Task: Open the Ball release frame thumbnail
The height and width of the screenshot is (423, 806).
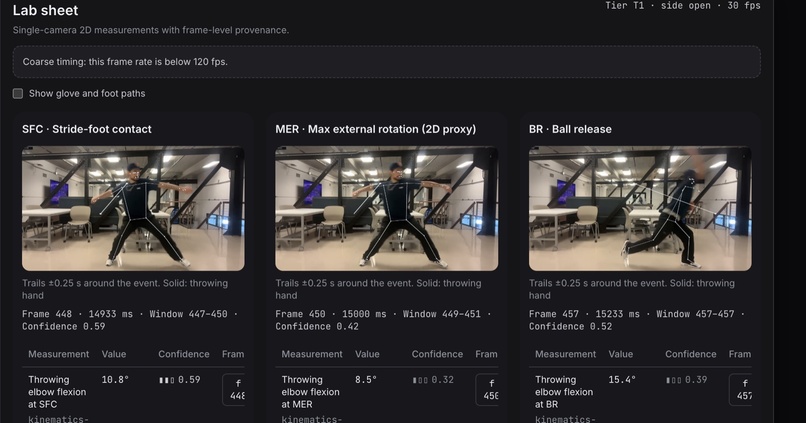Action: coord(640,209)
